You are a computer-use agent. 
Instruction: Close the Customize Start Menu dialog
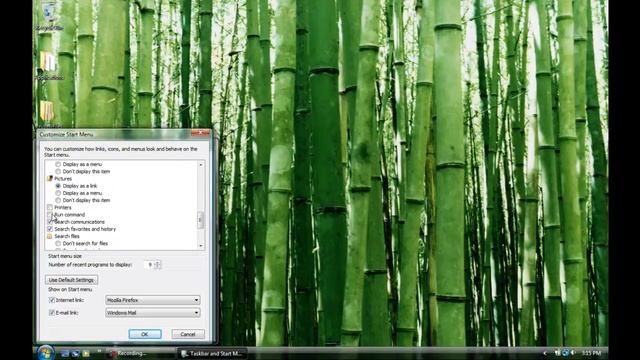tap(200, 133)
